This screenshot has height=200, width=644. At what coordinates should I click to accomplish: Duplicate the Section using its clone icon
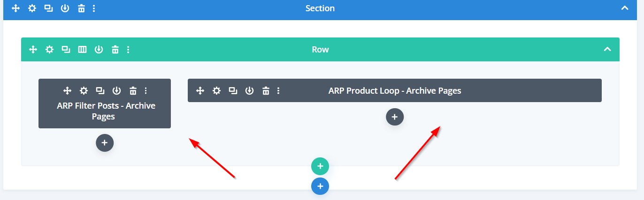(x=48, y=8)
